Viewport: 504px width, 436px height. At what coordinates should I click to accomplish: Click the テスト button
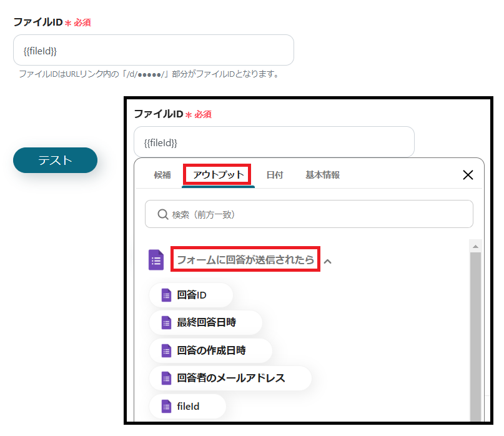[56, 160]
